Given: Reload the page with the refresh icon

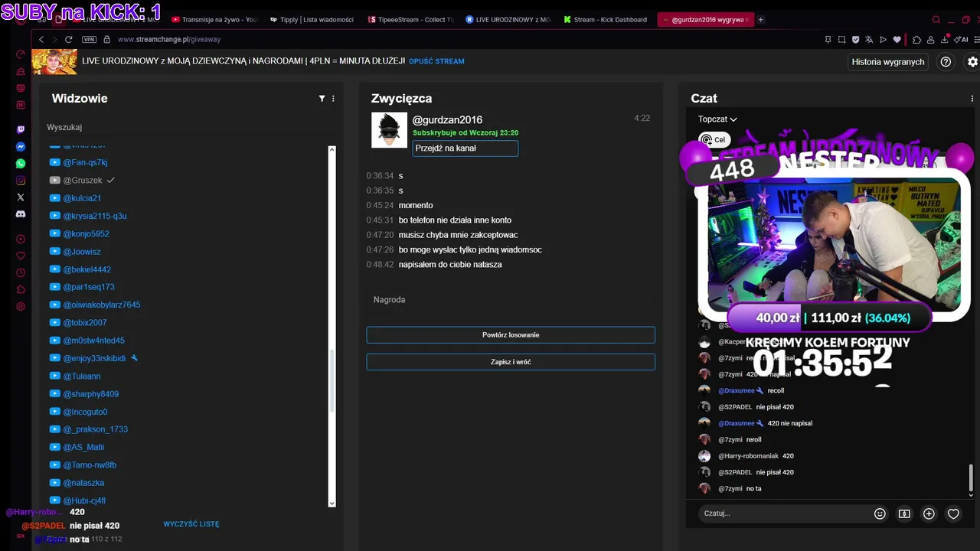Looking at the screenshot, I should [68, 39].
